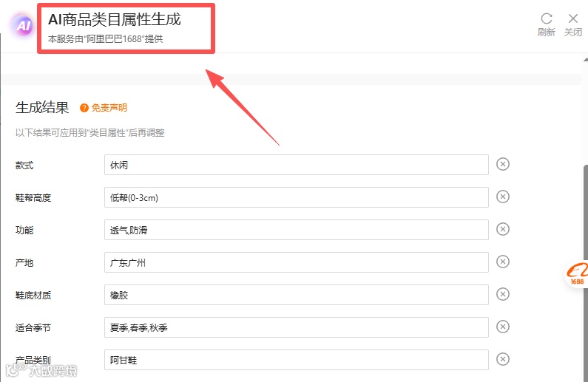588x382 pixels.
Task: Focus the 产品类别 input containing 阿甘鞋
Action: click(297, 360)
